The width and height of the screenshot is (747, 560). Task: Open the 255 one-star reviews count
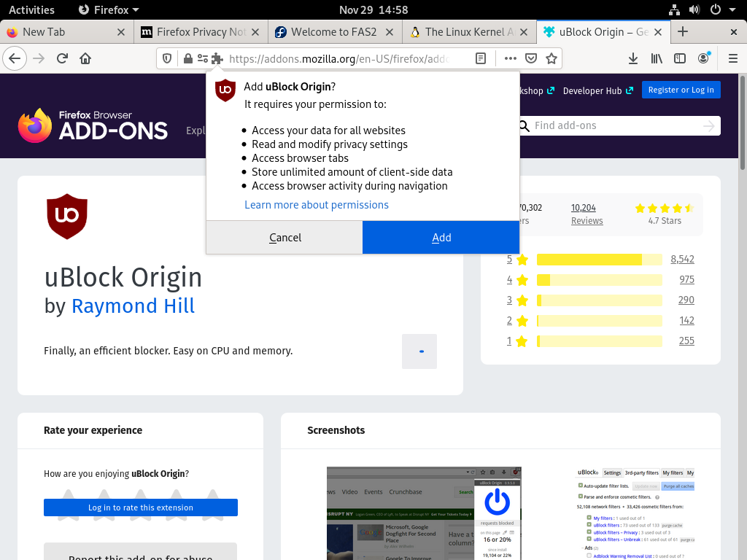coord(686,341)
